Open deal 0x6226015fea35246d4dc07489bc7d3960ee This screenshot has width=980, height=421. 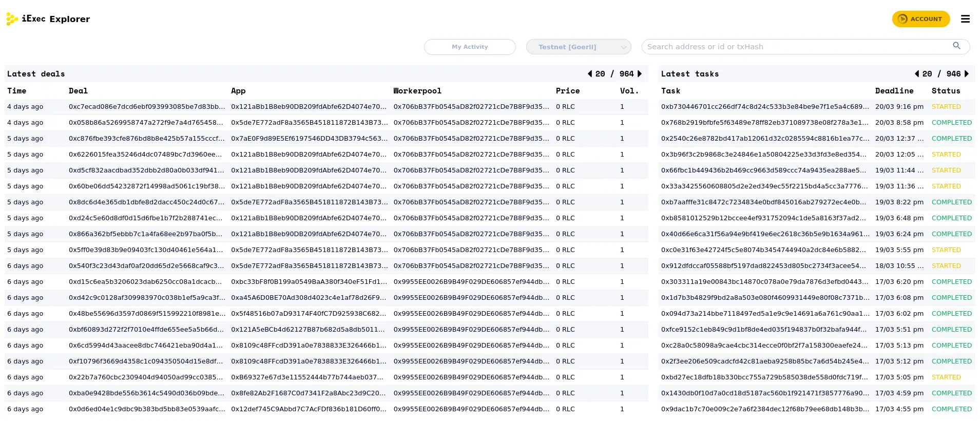(x=146, y=155)
